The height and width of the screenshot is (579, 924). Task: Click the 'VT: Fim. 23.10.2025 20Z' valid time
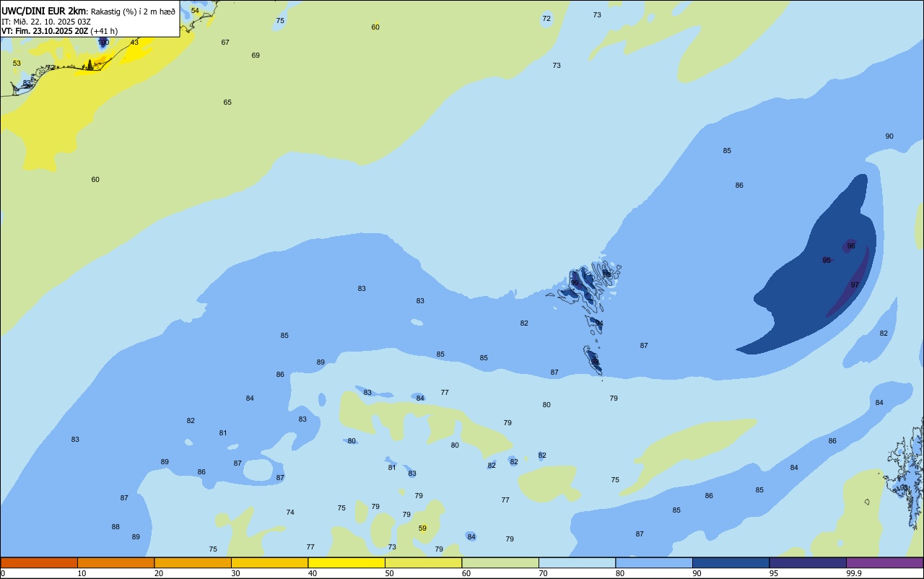click(x=45, y=31)
